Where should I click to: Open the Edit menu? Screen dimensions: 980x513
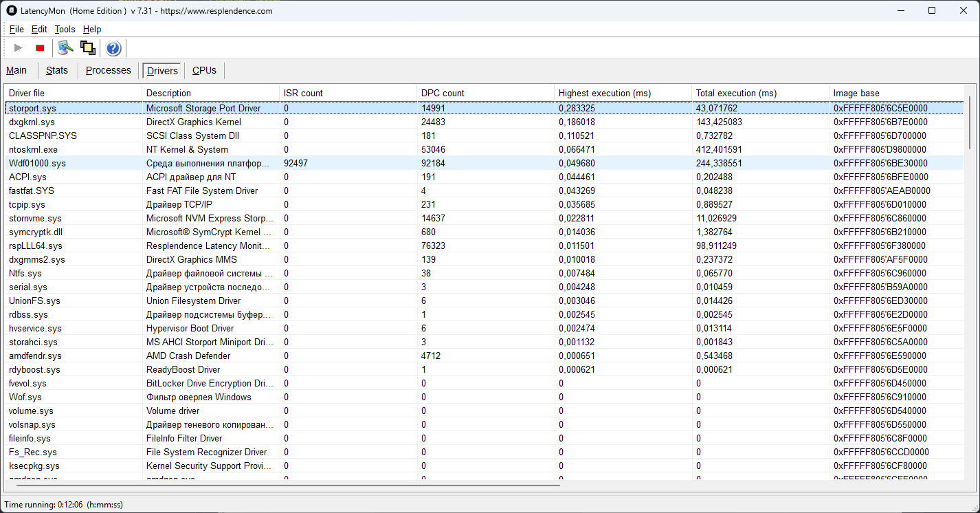[x=39, y=29]
